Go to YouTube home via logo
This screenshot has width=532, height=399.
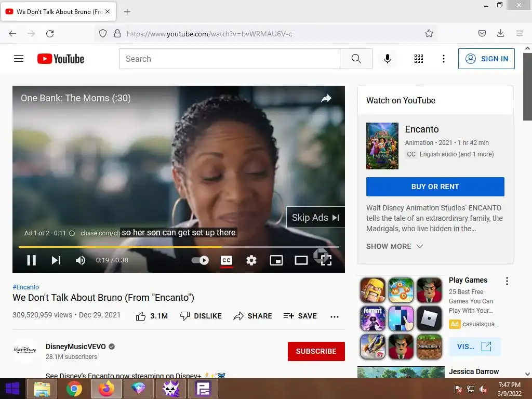(x=61, y=59)
